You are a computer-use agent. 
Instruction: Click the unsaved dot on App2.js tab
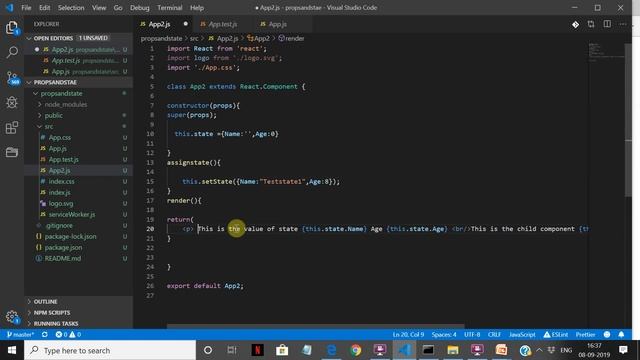pos(186,24)
